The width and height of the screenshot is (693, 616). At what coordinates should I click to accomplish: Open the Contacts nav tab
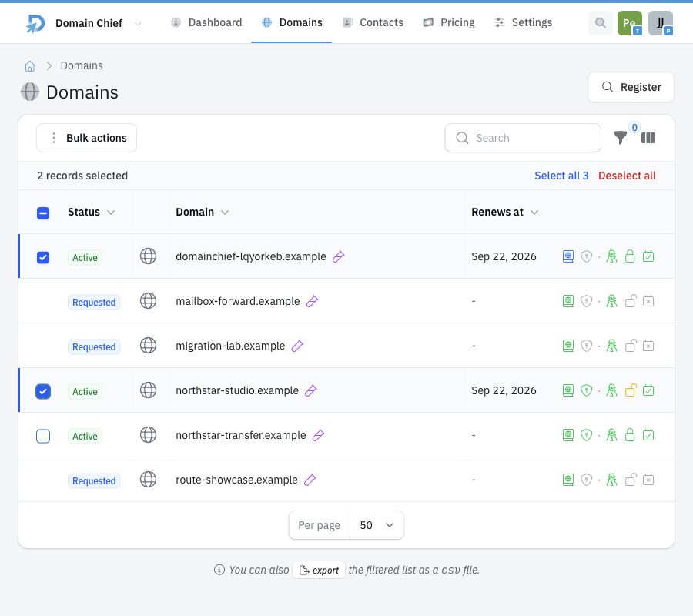pyautogui.click(x=373, y=22)
